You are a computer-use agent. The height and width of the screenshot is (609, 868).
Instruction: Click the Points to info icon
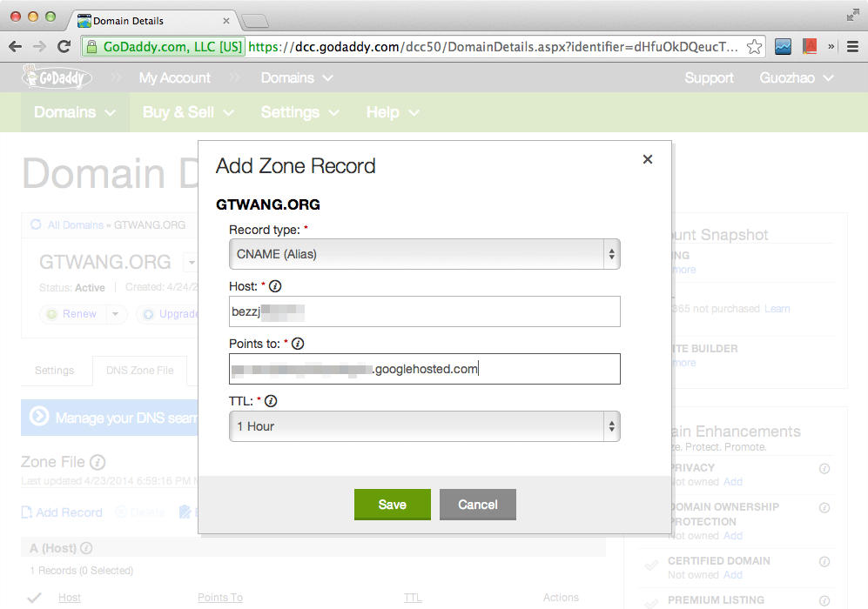pyautogui.click(x=298, y=344)
